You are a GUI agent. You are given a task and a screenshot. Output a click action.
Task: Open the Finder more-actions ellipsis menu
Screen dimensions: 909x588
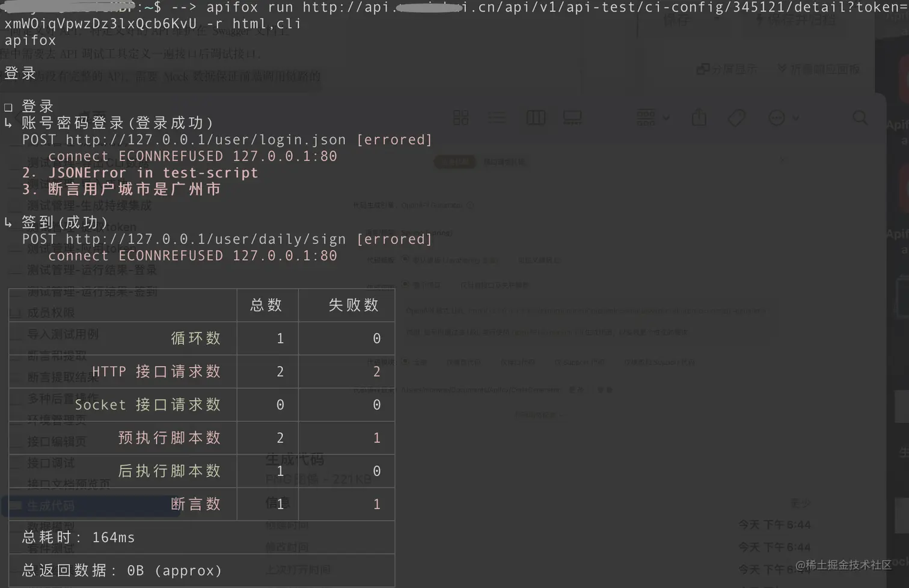[x=784, y=118]
